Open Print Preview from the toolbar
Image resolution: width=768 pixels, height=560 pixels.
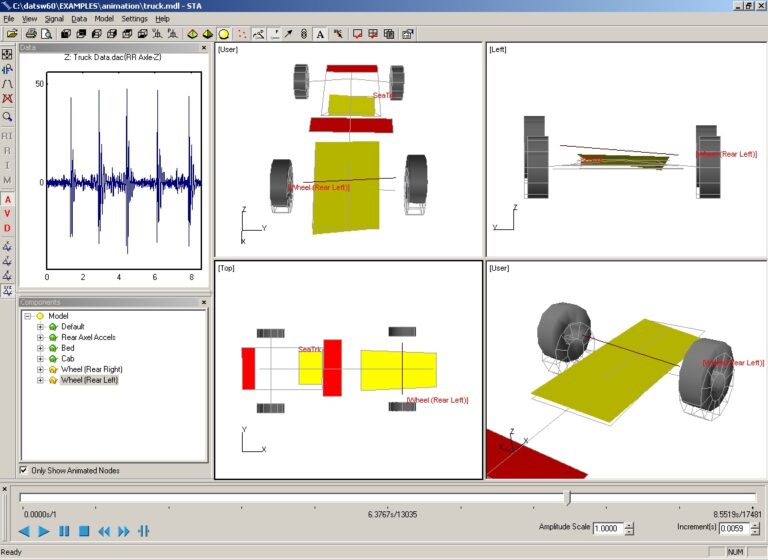47,34
